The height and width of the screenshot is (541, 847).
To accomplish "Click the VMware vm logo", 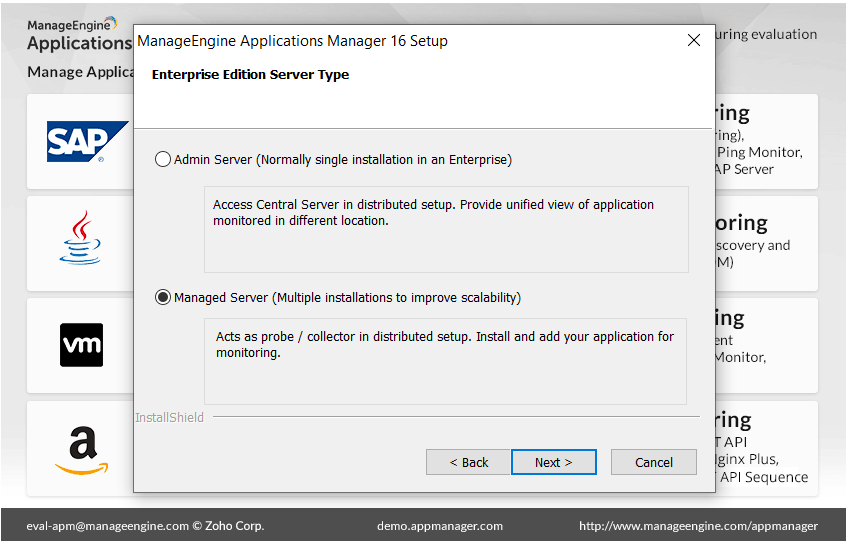I will click(81, 345).
